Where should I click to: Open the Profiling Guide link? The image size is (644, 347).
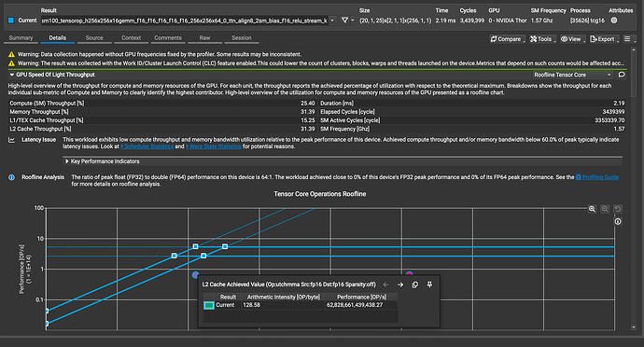[x=596, y=177]
